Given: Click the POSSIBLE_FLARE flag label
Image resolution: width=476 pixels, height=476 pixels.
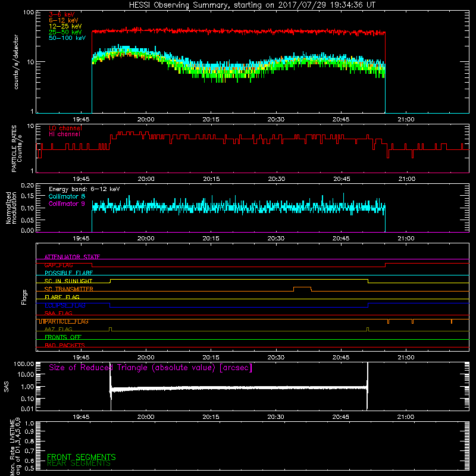Looking at the screenshot, I should (x=68, y=273).
